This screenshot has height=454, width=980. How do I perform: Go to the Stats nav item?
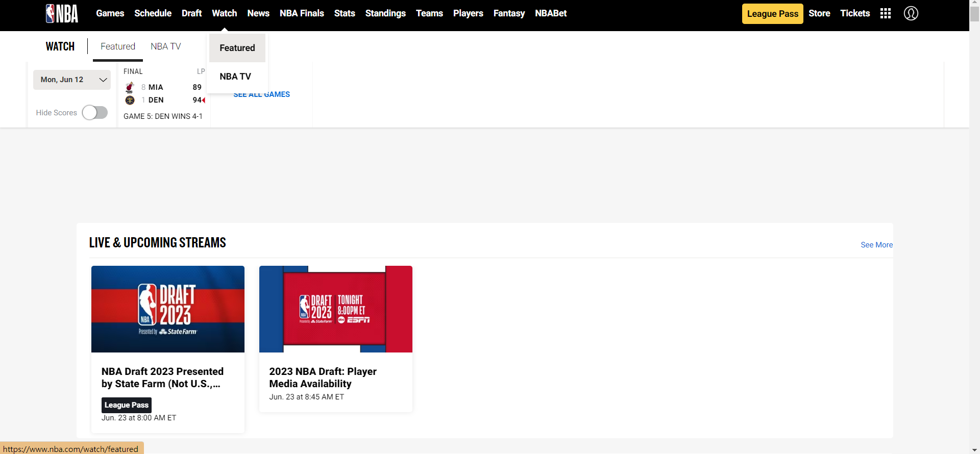345,13
